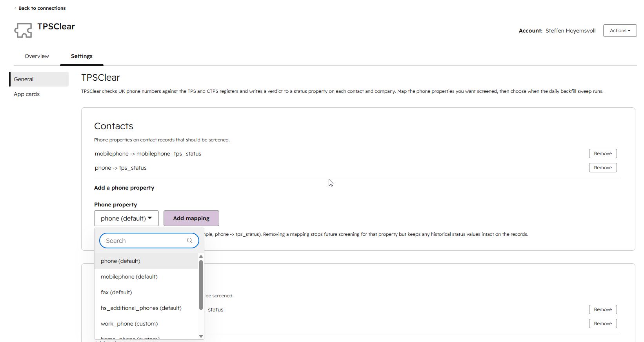This screenshot has height=342, width=644.
Task: Toggle the phone (default) property dropdown
Action: [126, 218]
